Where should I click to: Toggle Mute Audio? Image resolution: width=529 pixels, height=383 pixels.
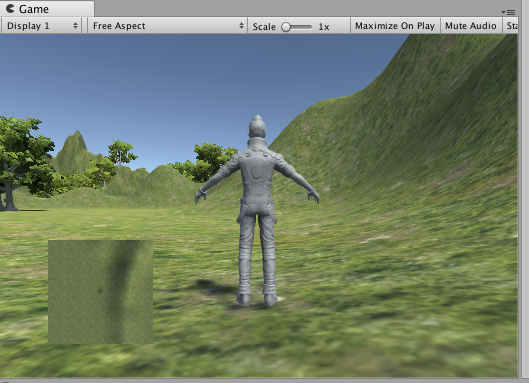point(471,26)
